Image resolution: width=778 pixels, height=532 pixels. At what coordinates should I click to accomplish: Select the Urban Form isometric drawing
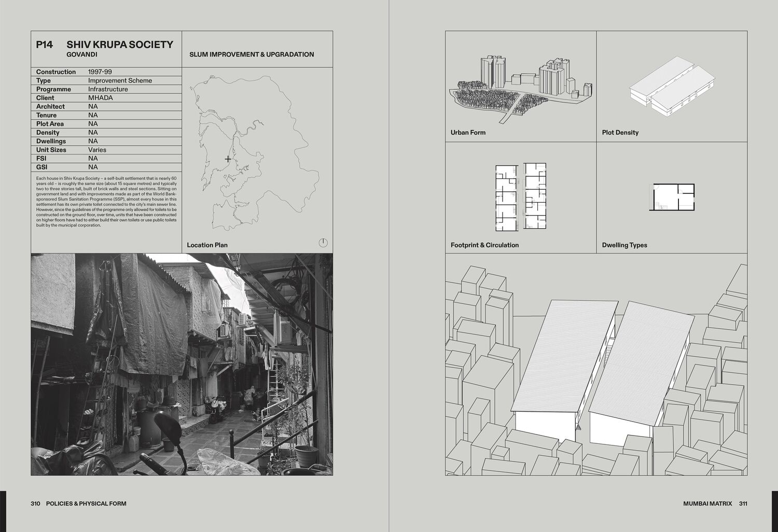[521, 89]
